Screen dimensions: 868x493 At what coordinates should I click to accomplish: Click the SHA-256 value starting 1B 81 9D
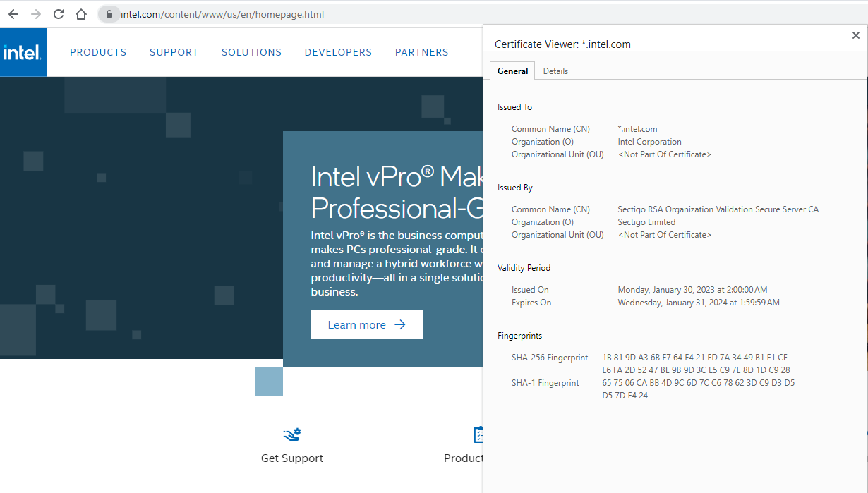pyautogui.click(x=696, y=364)
